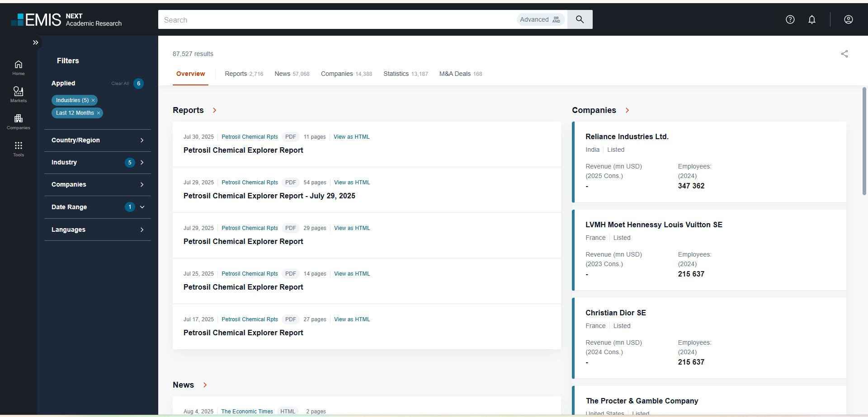Click the share results icon

[x=844, y=54]
